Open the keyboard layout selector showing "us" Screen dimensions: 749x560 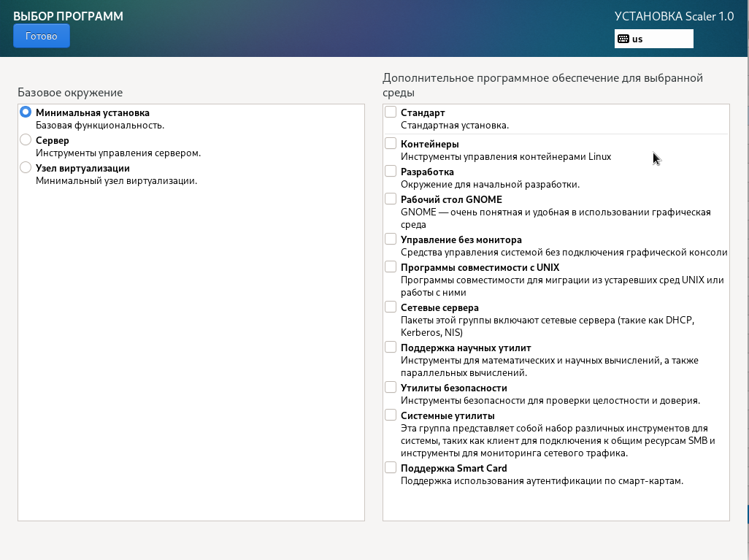tap(653, 38)
